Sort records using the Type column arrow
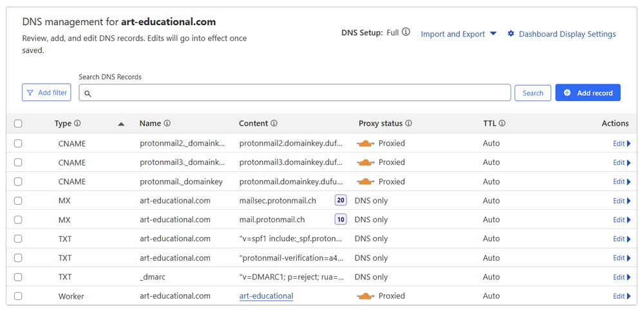Image resolution: width=644 pixels, height=309 pixels. pos(121,124)
